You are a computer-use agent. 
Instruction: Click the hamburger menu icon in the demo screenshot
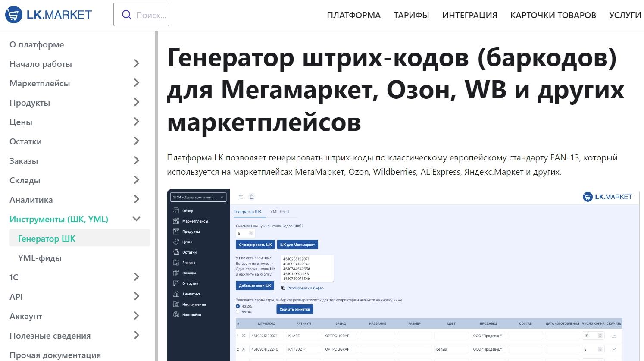coord(241,197)
